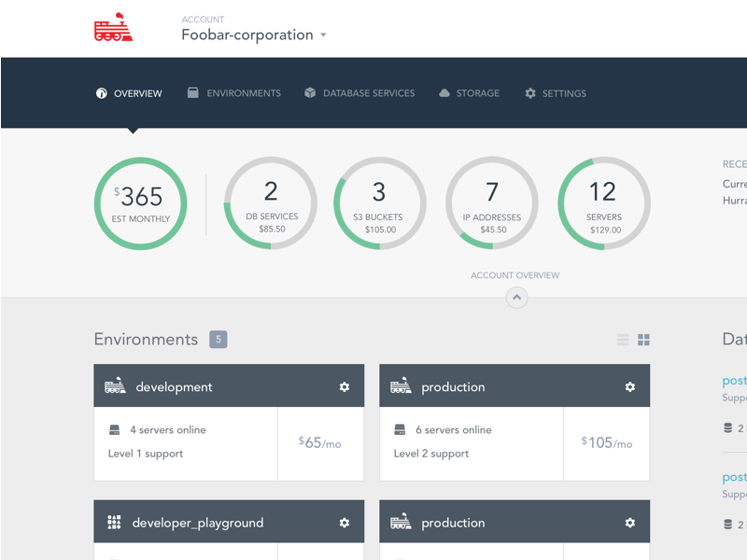Screen dimensions: 747x560
Task: Open development environment settings gear
Action: [345, 386]
